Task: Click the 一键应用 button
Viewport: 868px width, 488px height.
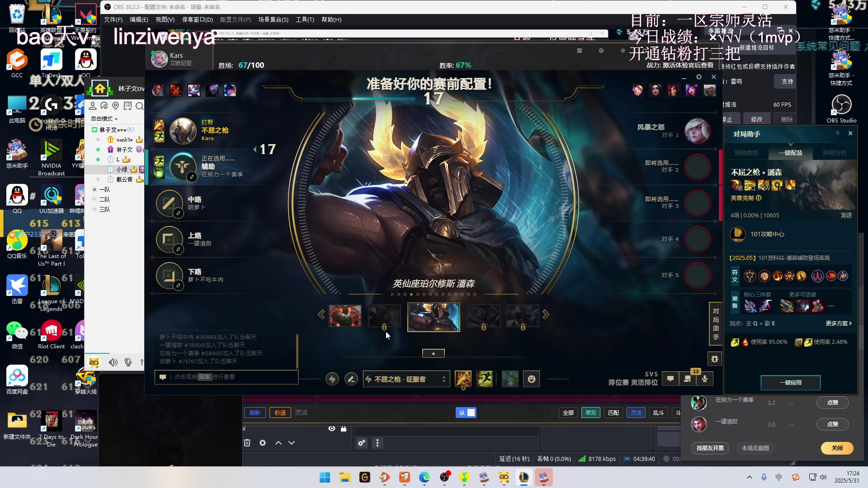Action: [791, 383]
